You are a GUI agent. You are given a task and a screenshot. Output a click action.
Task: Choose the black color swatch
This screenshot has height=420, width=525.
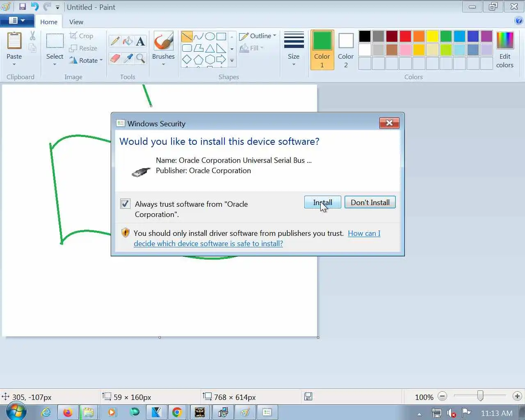[365, 36]
